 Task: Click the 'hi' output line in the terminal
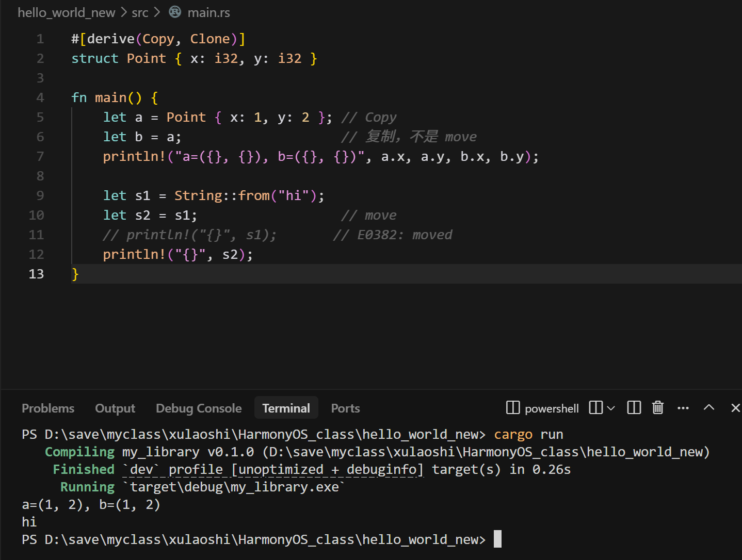point(29,522)
